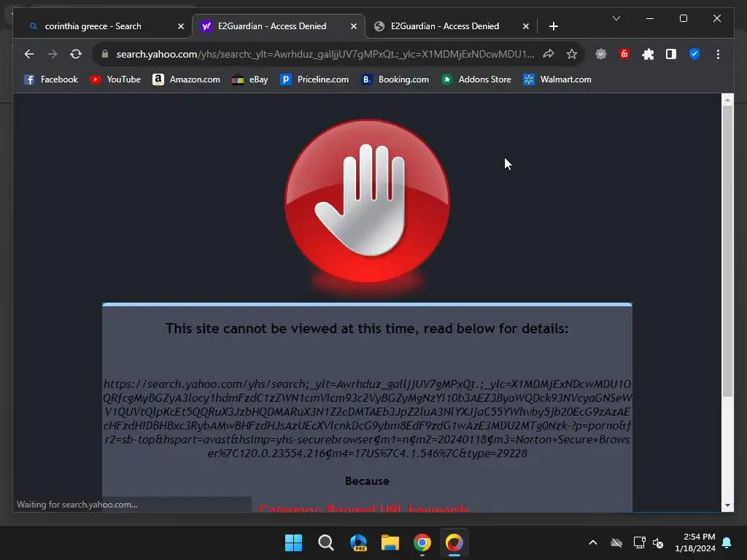747x560 pixels.
Task: Go back to the previous page
Action: pos(29,54)
